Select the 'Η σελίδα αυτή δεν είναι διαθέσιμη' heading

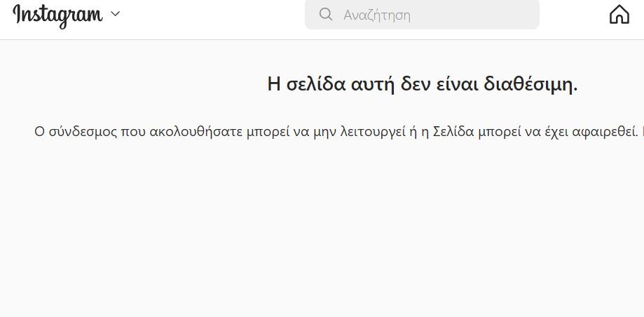[x=423, y=84]
